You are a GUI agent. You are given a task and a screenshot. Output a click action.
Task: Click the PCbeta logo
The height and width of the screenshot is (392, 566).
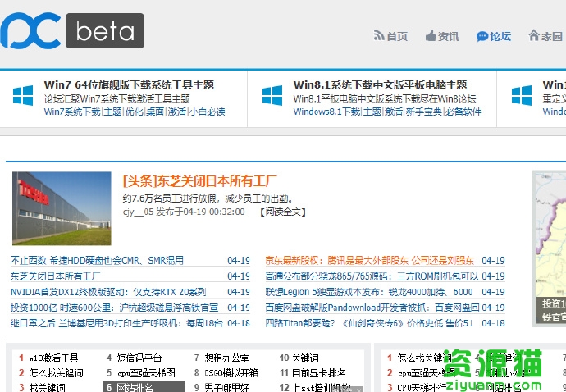coord(72,30)
